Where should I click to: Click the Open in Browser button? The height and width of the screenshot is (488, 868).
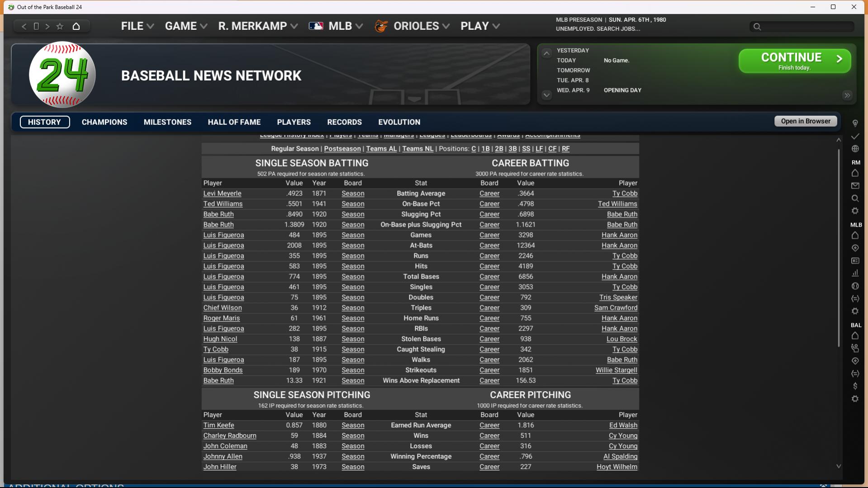pos(805,121)
